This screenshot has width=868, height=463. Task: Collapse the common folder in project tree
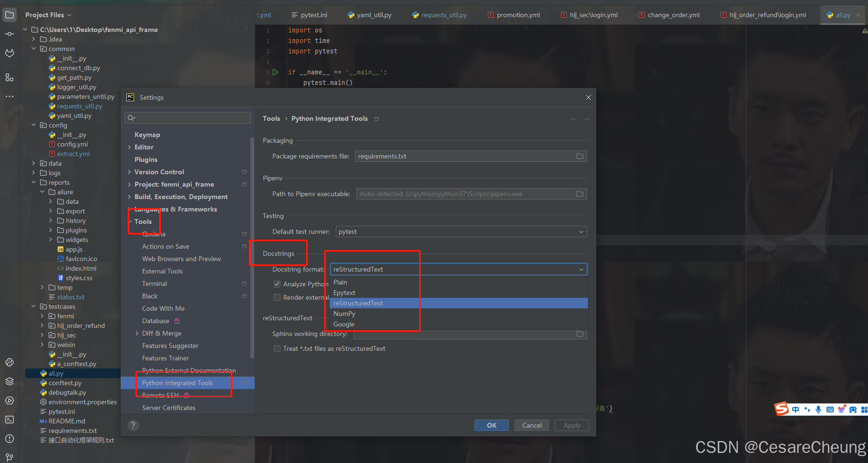[33, 49]
